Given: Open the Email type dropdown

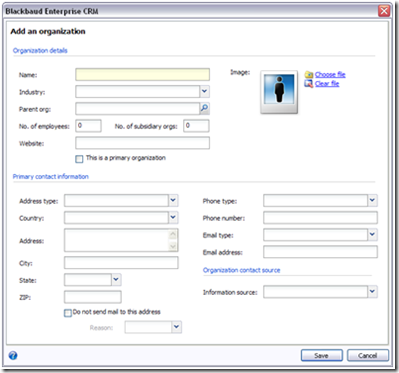Looking at the screenshot, I should [x=372, y=235].
